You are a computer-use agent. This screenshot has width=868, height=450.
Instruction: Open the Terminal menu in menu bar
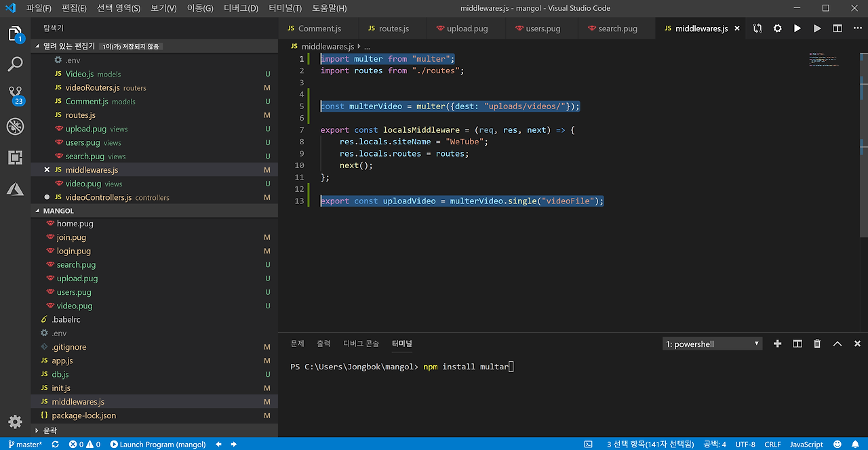point(283,8)
